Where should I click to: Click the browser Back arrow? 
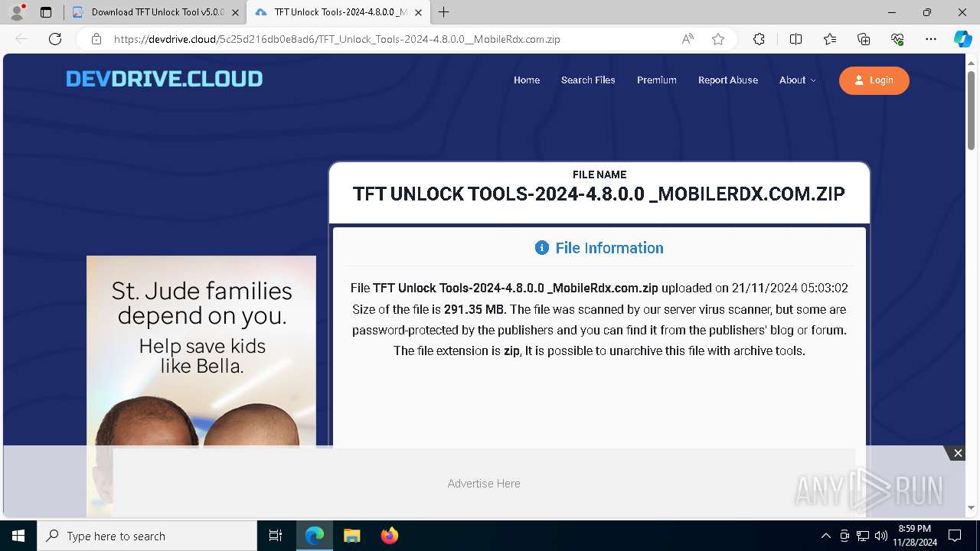[22, 39]
